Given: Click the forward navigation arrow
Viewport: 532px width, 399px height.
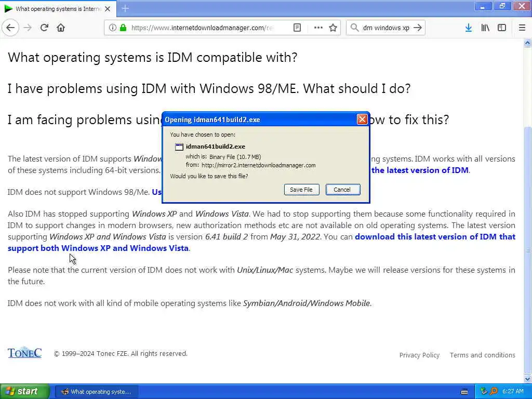Looking at the screenshot, I should pos(28,28).
